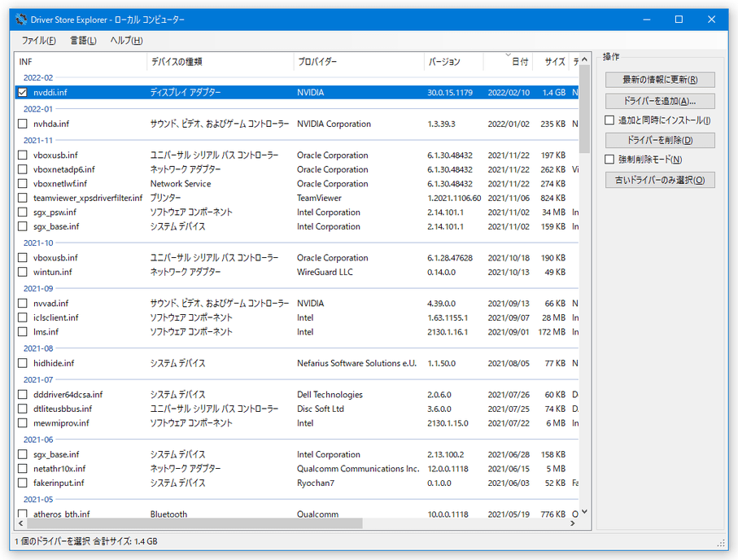Click Ryochan7 provider cell
Viewport: 738px width, 560px height.
pos(316,483)
